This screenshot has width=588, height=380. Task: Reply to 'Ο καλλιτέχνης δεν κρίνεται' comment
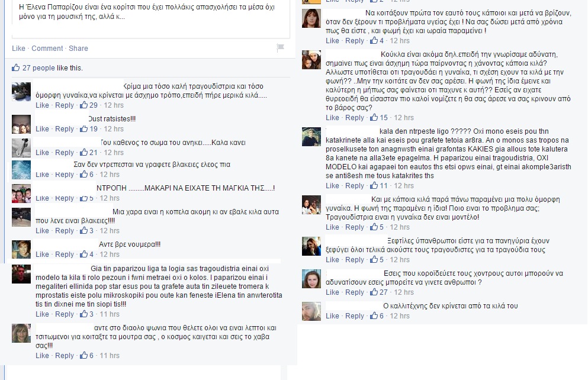coord(354,316)
